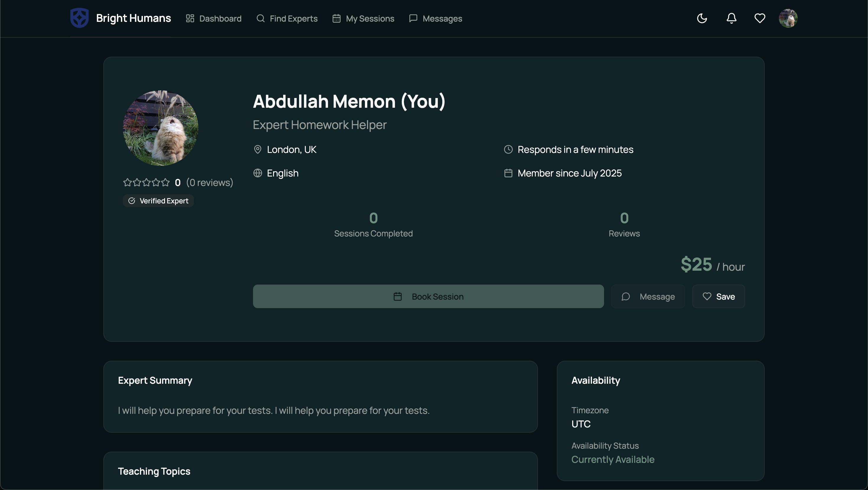
Task: Toggle the first rating star
Action: pyautogui.click(x=127, y=182)
